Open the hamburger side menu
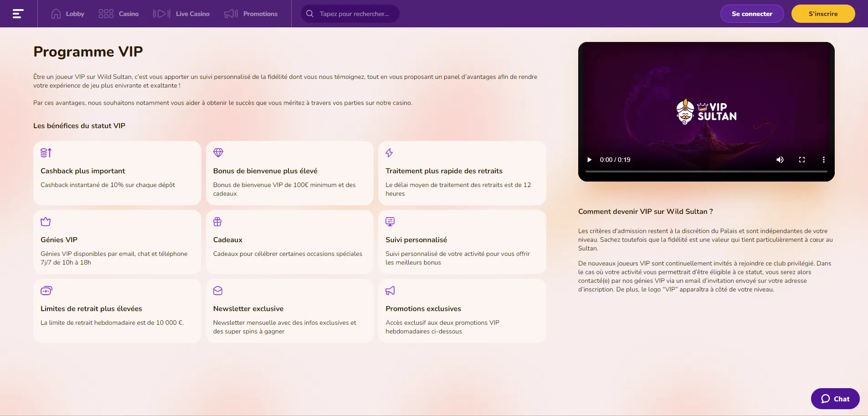The width and height of the screenshot is (868, 416). (x=18, y=14)
